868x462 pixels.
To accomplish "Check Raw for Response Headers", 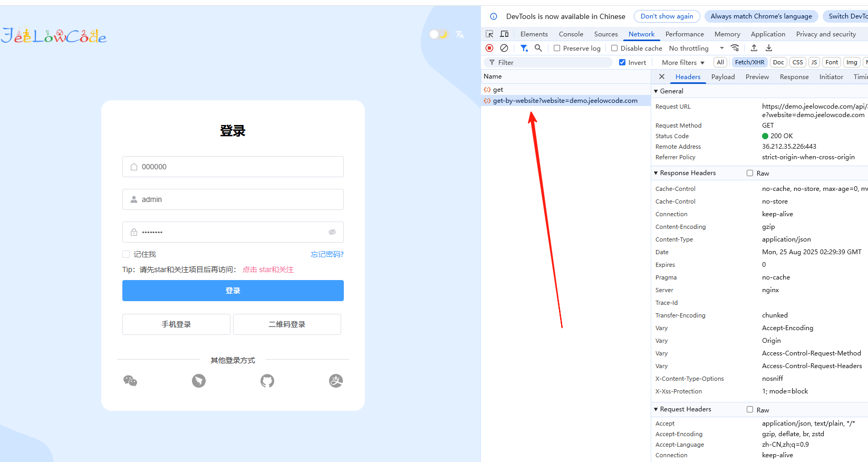I will coord(750,173).
